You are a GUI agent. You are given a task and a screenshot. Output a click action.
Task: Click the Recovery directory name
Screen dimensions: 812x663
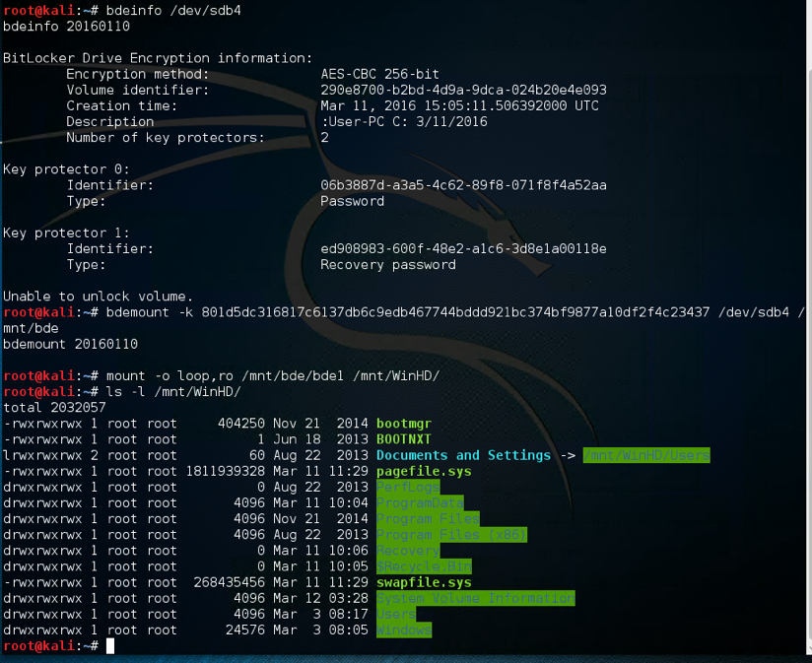(408, 550)
